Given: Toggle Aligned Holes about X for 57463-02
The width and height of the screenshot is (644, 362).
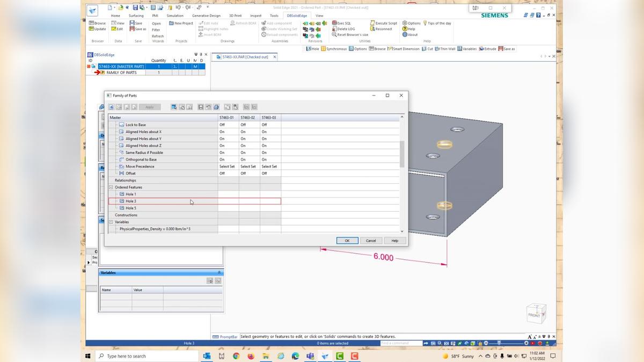Looking at the screenshot, I should point(250,132).
